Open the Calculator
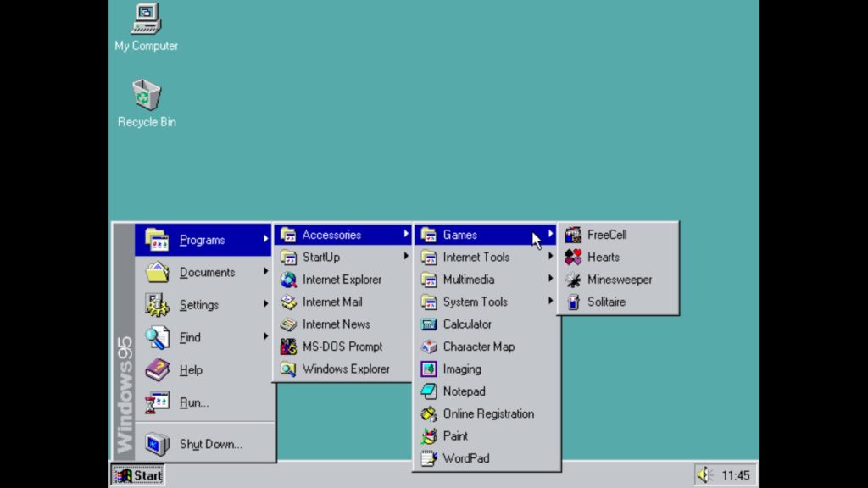 (x=468, y=324)
